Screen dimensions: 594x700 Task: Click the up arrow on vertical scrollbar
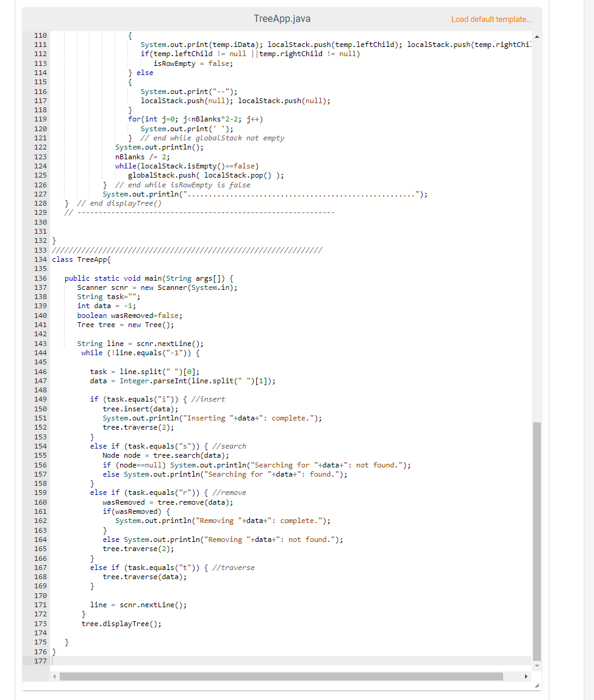tap(536, 36)
